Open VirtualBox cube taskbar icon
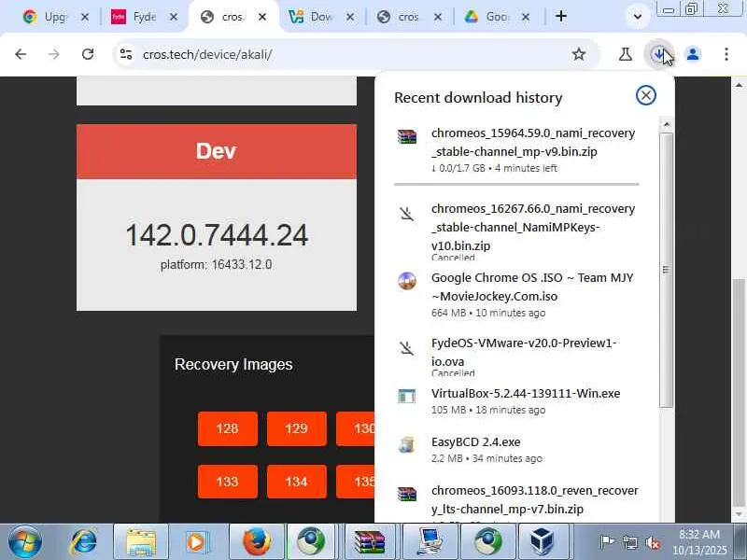Viewport: 747px width, 560px height. pos(543,542)
